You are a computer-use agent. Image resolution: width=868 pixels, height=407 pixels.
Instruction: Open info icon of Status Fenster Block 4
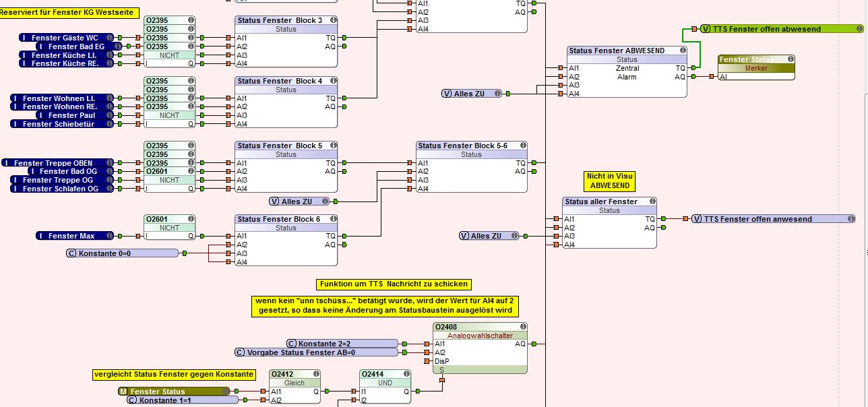tap(332, 81)
